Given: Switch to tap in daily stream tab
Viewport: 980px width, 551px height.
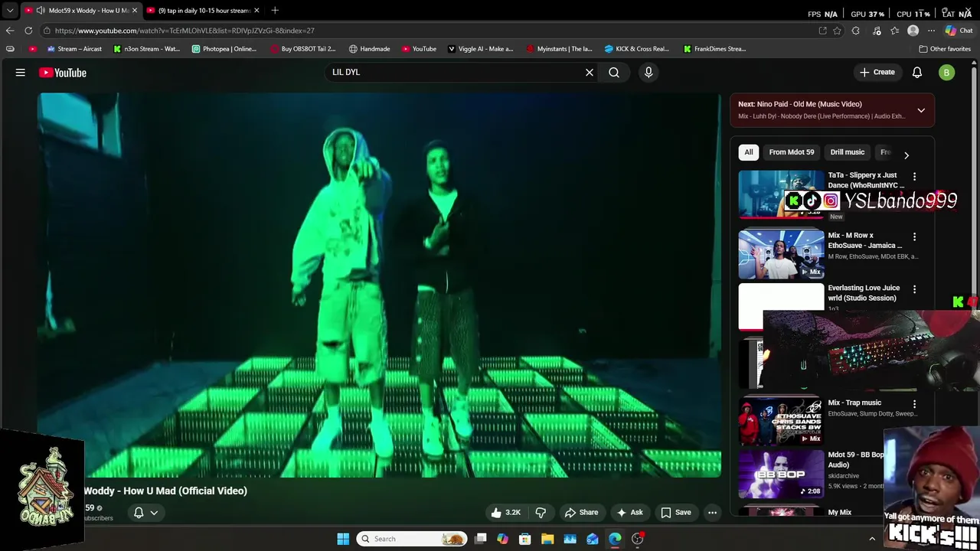Looking at the screenshot, I should click(x=204, y=11).
